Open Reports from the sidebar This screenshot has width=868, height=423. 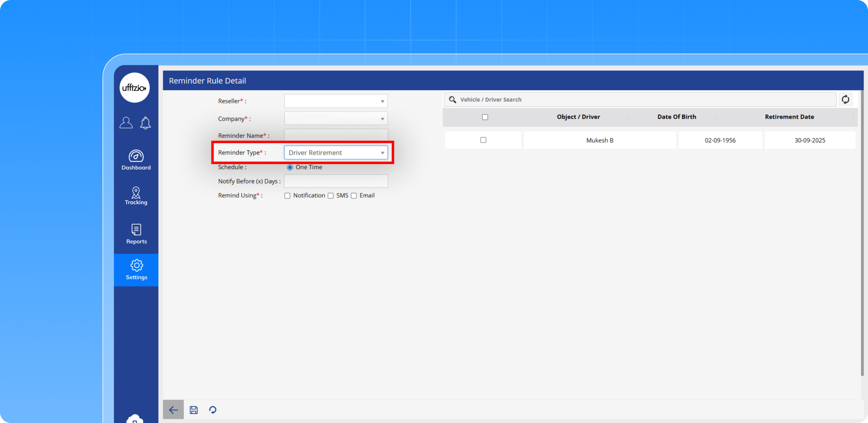pos(136,234)
